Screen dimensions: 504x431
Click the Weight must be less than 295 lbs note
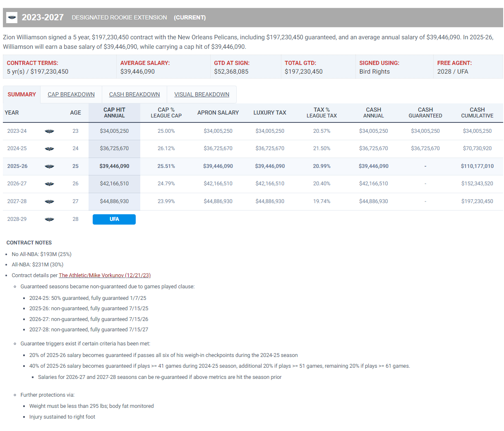(x=91, y=406)
